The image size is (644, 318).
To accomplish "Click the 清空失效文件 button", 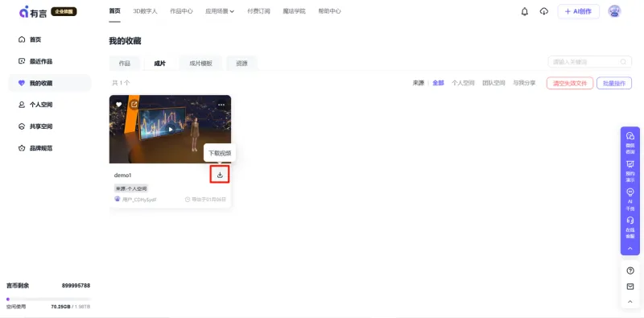I will pyautogui.click(x=570, y=83).
